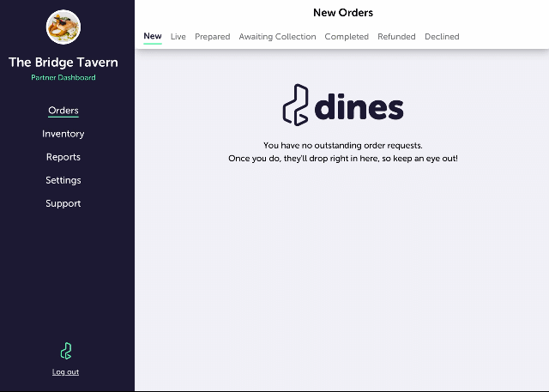
Task: Open the Support page
Action: point(63,203)
